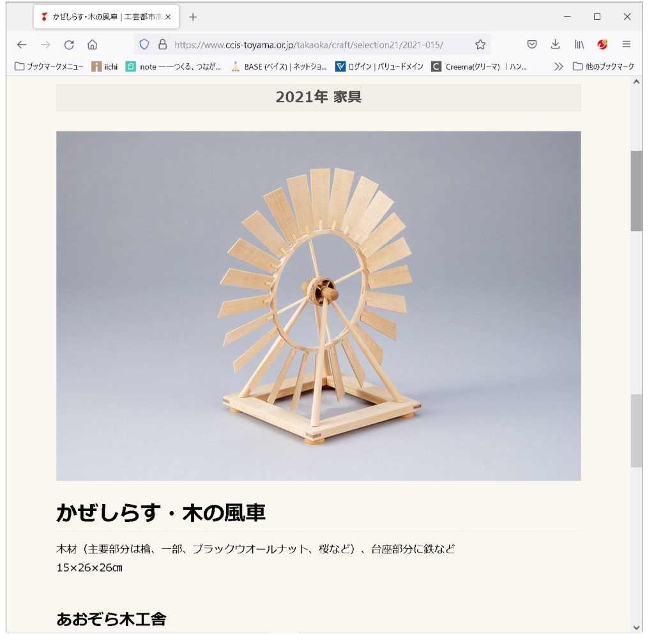
Task: Open the Creema bookmark
Action: (479, 66)
